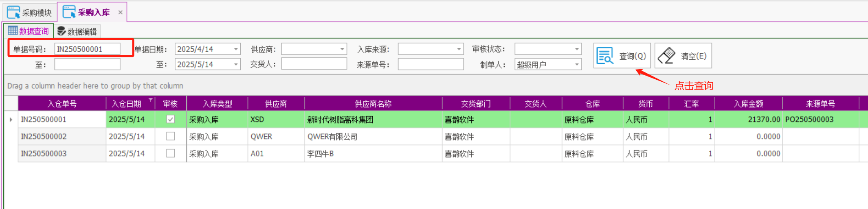Open start date dropdown 2025/4/14
868x209 pixels.
(236, 49)
